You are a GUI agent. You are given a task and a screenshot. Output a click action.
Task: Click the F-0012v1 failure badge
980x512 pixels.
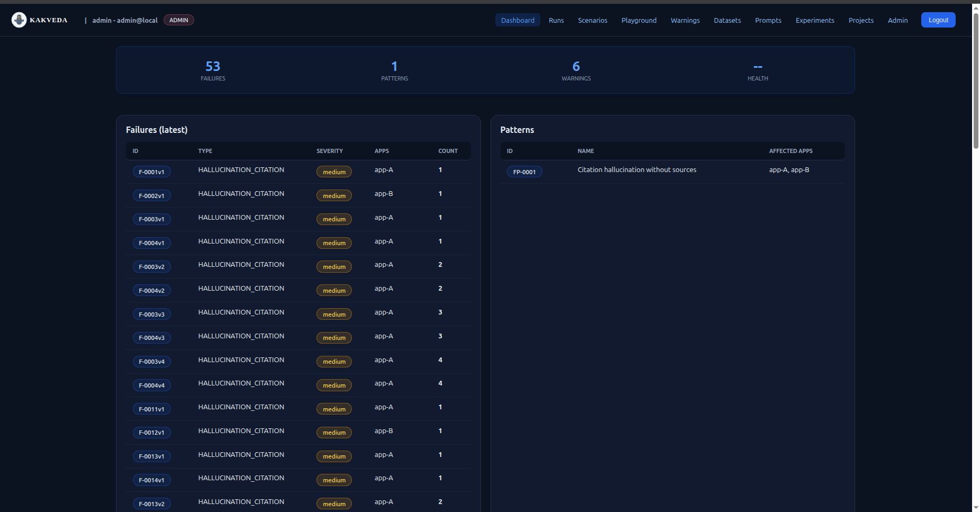(x=151, y=433)
